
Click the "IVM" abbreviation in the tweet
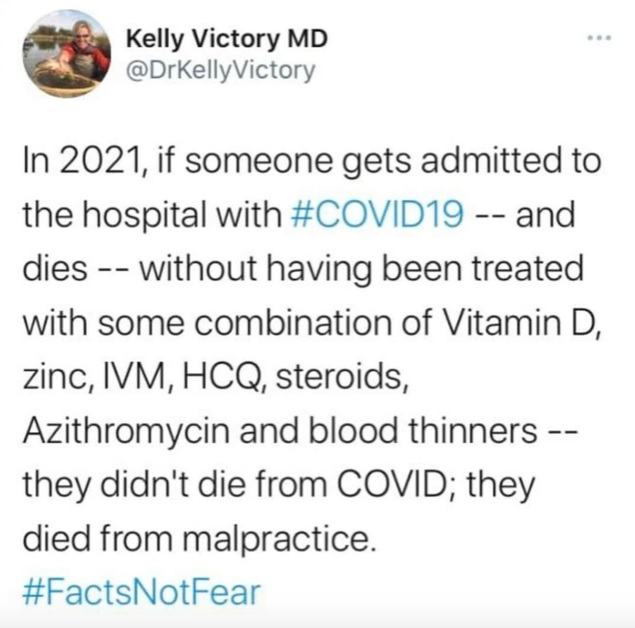[x=138, y=377]
